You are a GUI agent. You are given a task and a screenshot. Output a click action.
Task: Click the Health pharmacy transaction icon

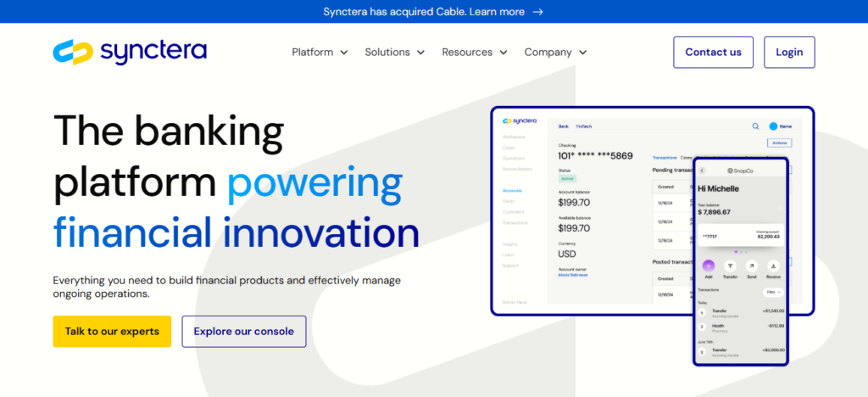(703, 327)
